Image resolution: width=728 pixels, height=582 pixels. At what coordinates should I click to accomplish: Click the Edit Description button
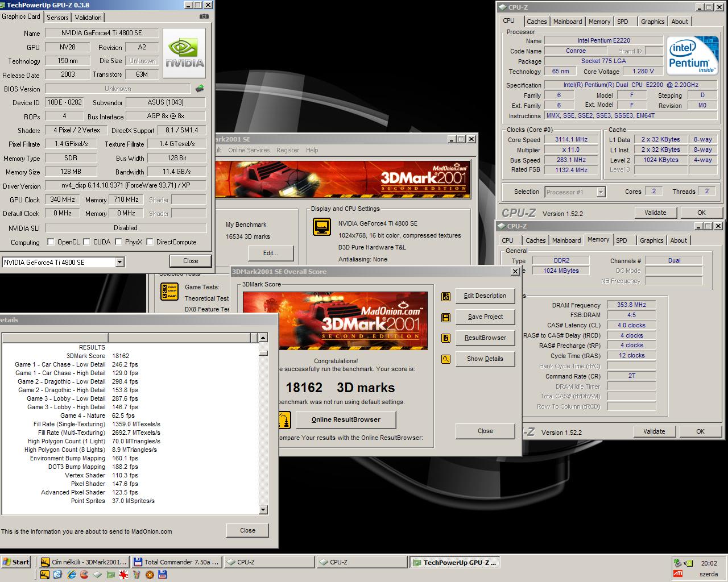point(485,296)
